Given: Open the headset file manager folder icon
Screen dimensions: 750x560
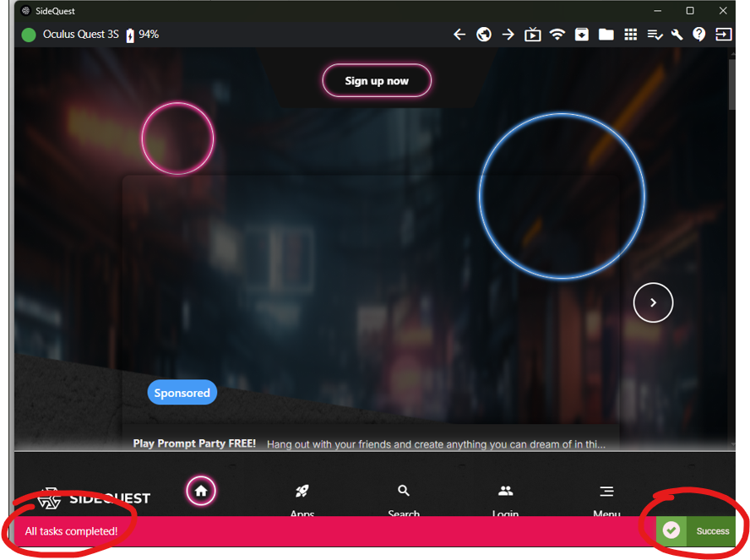Looking at the screenshot, I should pyautogui.click(x=606, y=35).
